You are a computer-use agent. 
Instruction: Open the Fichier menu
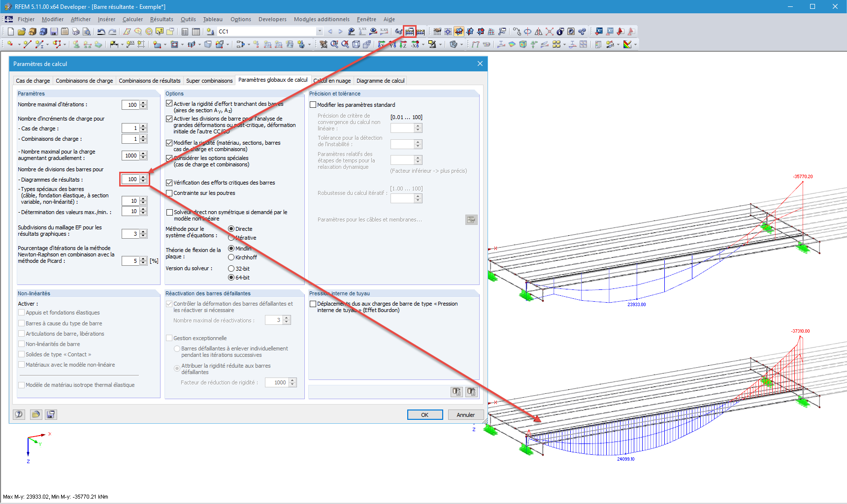26,19
